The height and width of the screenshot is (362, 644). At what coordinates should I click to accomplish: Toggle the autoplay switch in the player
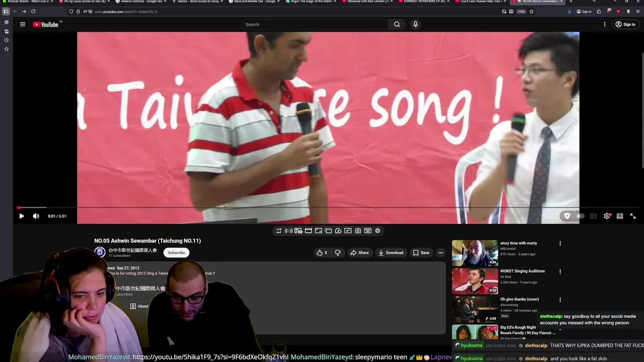coord(580,216)
